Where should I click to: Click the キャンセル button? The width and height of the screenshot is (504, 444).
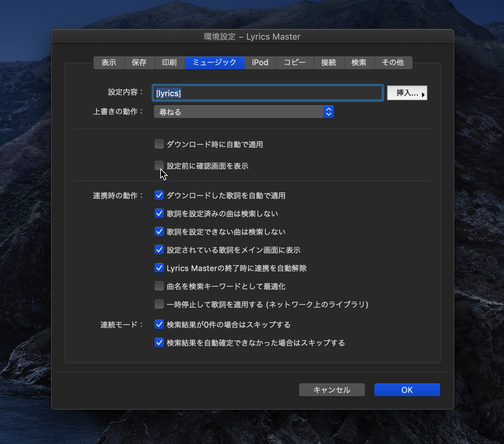point(332,390)
